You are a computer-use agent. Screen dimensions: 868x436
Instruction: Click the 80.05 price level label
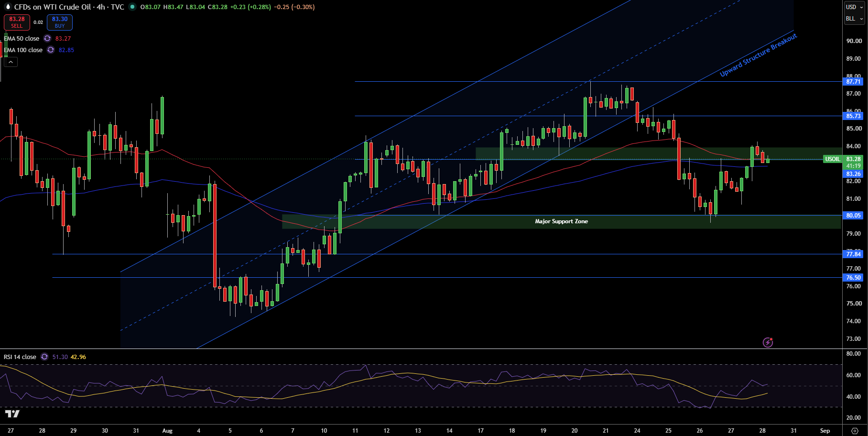pyautogui.click(x=854, y=216)
